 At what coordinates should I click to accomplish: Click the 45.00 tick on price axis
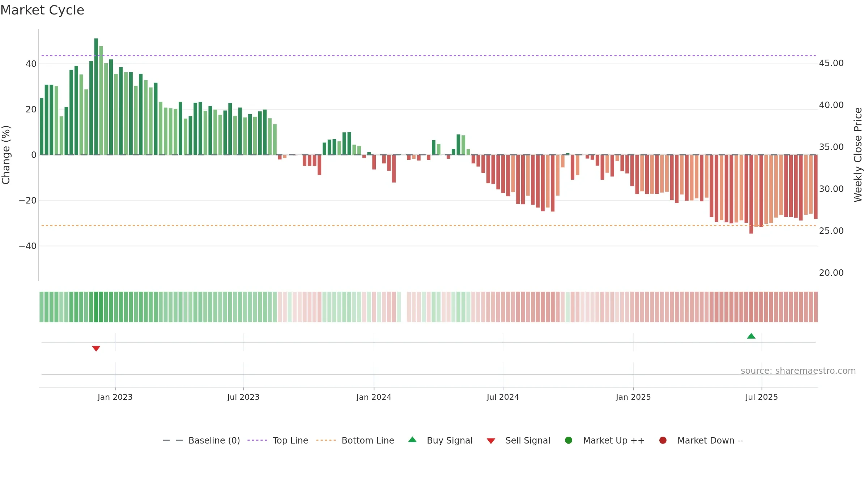(x=831, y=63)
